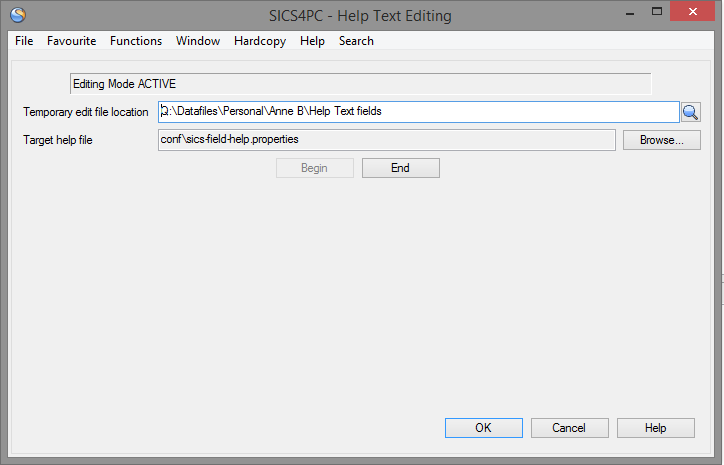Open the Favourite menu

click(x=72, y=41)
